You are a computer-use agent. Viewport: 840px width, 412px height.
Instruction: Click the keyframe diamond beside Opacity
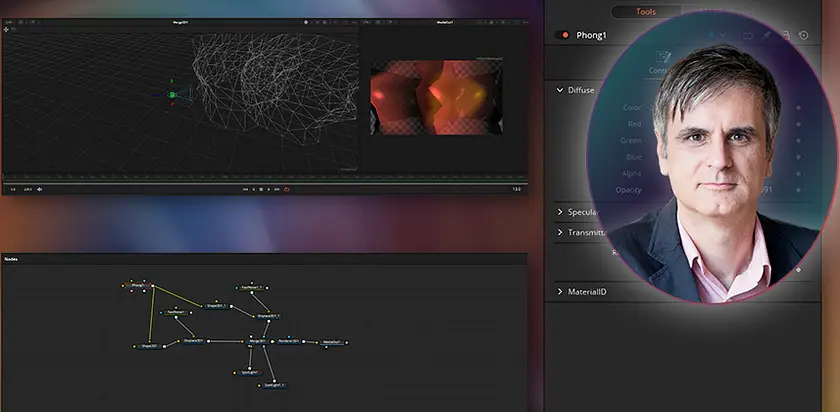(x=798, y=189)
